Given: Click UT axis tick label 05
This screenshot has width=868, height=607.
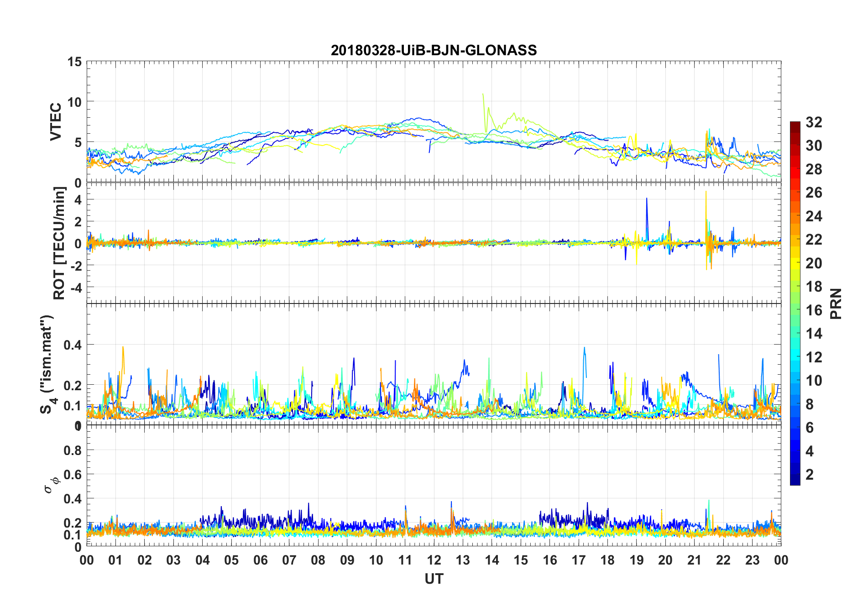Looking at the screenshot, I should coord(231,560).
